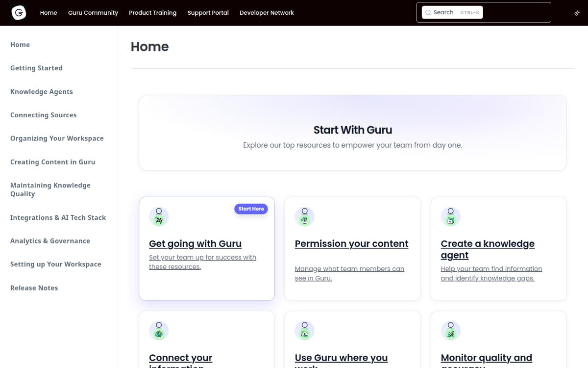Open Release Notes in the sidebar
Viewport: 588px width, 368px height.
[x=34, y=288]
